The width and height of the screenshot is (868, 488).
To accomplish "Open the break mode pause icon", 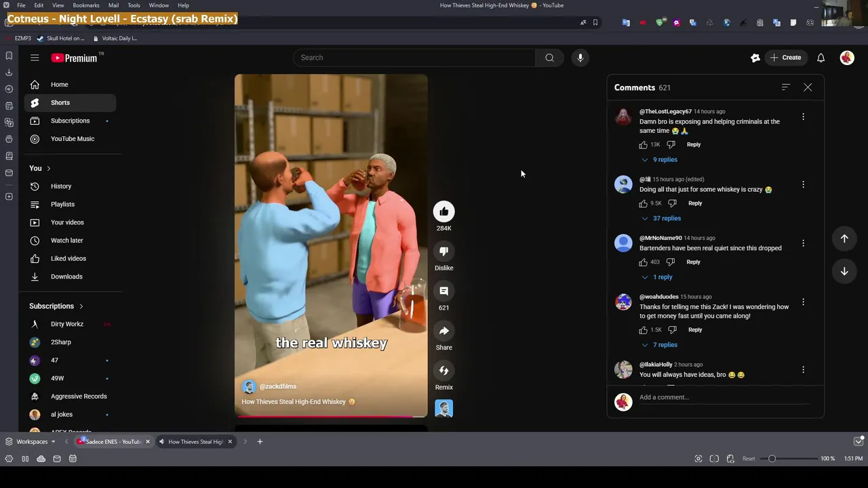I will [x=25, y=459].
